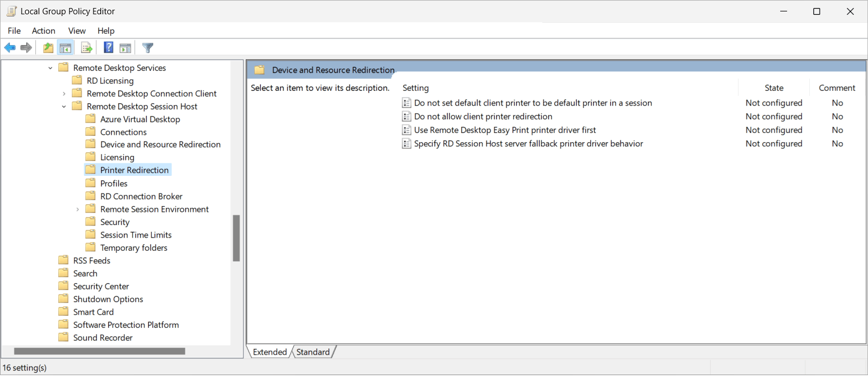Screen dimensions: 868x378
Task: Toggle the Action pane using its toolbar icon
Action: coord(125,47)
